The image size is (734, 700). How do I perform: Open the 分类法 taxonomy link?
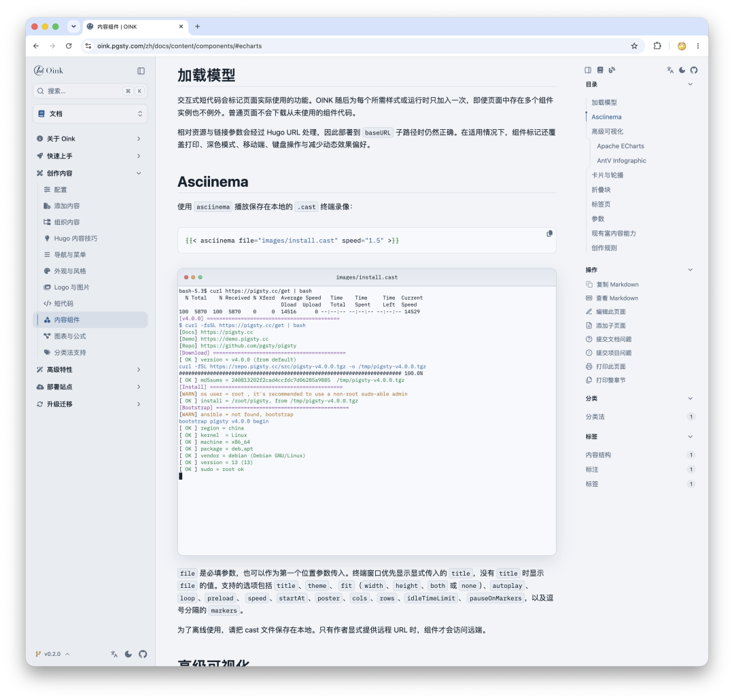click(x=595, y=417)
